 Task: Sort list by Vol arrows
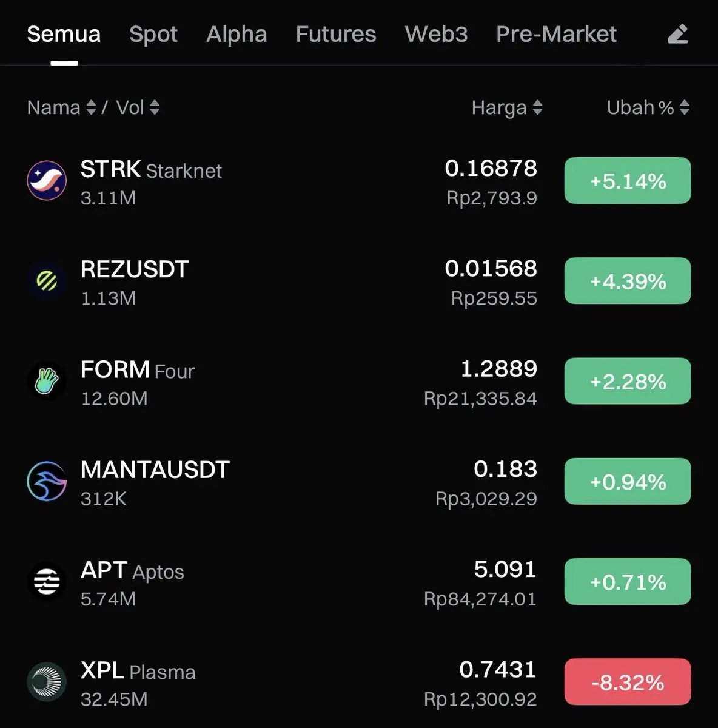(x=155, y=108)
